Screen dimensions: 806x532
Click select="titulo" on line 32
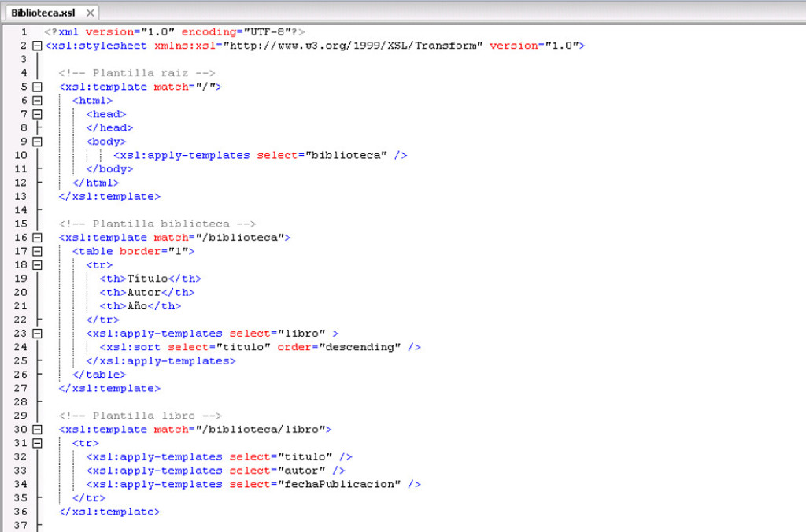(281, 456)
